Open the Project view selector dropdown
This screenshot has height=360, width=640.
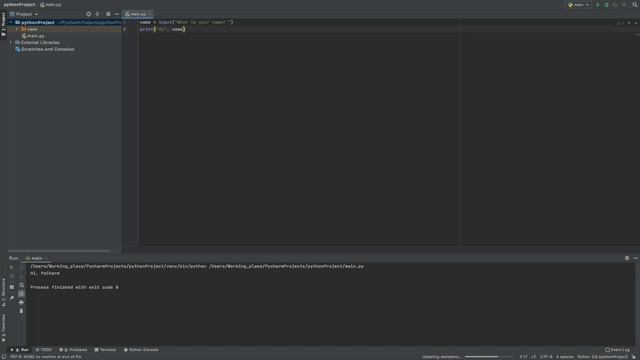click(x=24, y=14)
